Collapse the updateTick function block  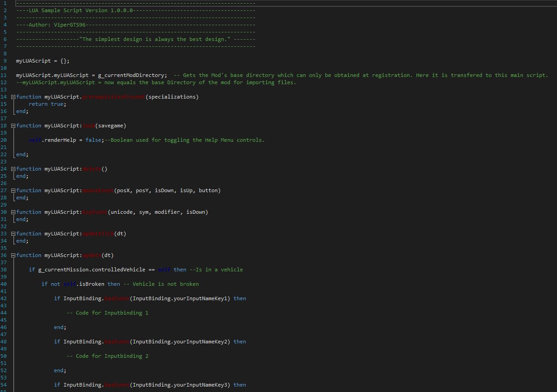point(13,234)
